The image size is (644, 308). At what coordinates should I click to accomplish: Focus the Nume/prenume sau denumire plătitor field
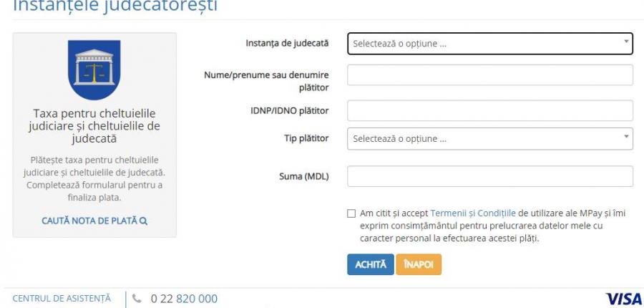click(489, 75)
